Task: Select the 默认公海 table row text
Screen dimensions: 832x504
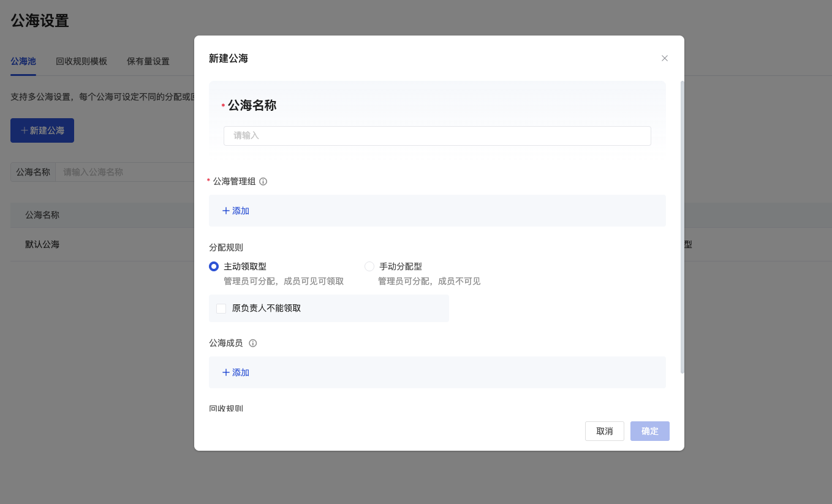Action: 42,244
